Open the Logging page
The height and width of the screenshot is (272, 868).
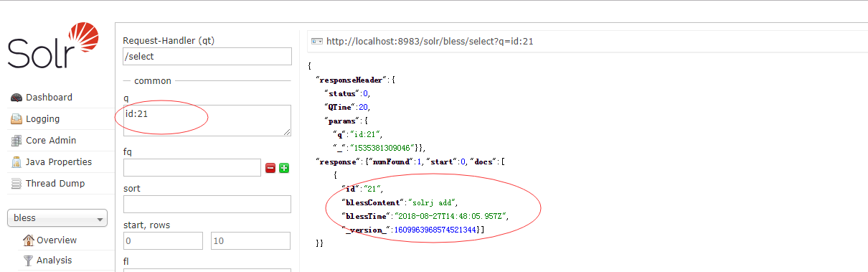[43, 119]
